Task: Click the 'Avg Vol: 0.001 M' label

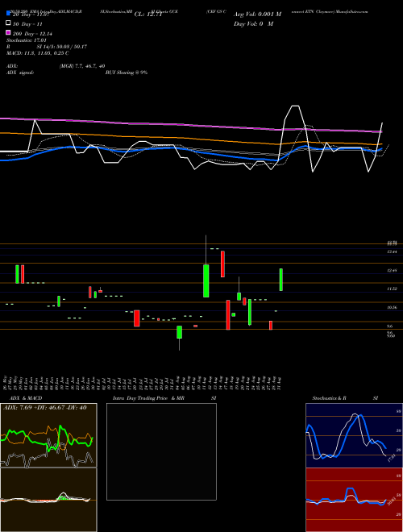Action: pos(257,15)
